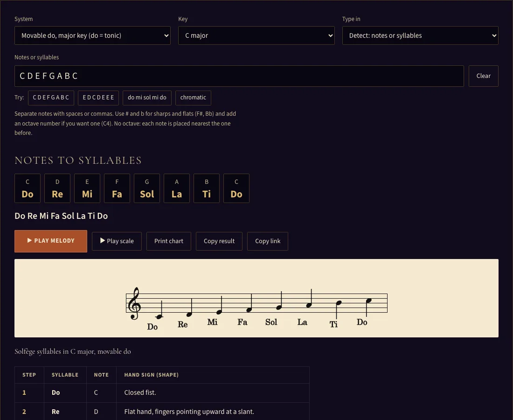Select the A La note card
This screenshot has width=513, height=420.
[x=177, y=188]
